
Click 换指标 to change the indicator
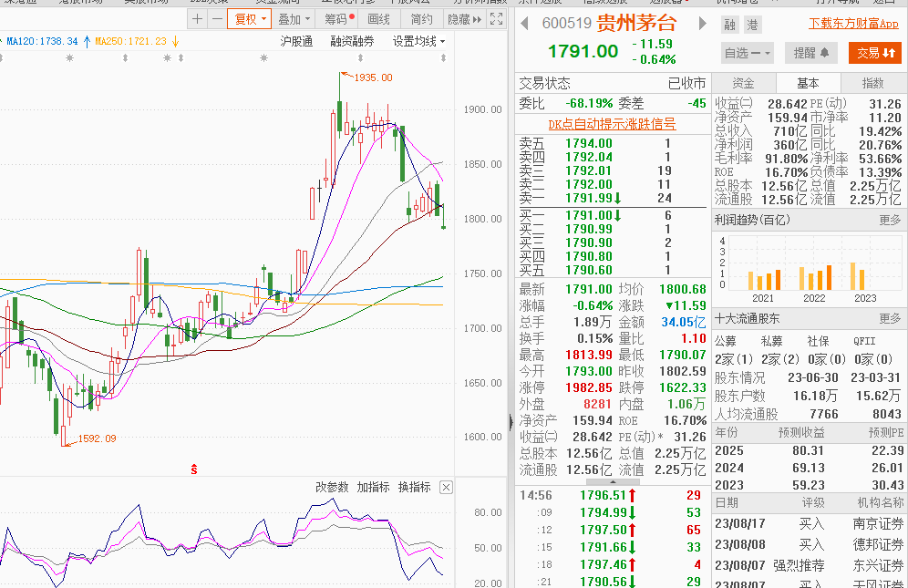(x=415, y=487)
